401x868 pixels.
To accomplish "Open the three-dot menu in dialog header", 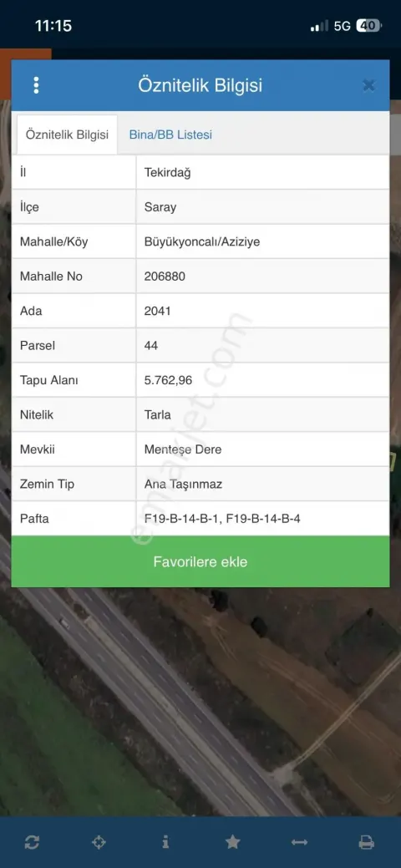I will 36,85.
